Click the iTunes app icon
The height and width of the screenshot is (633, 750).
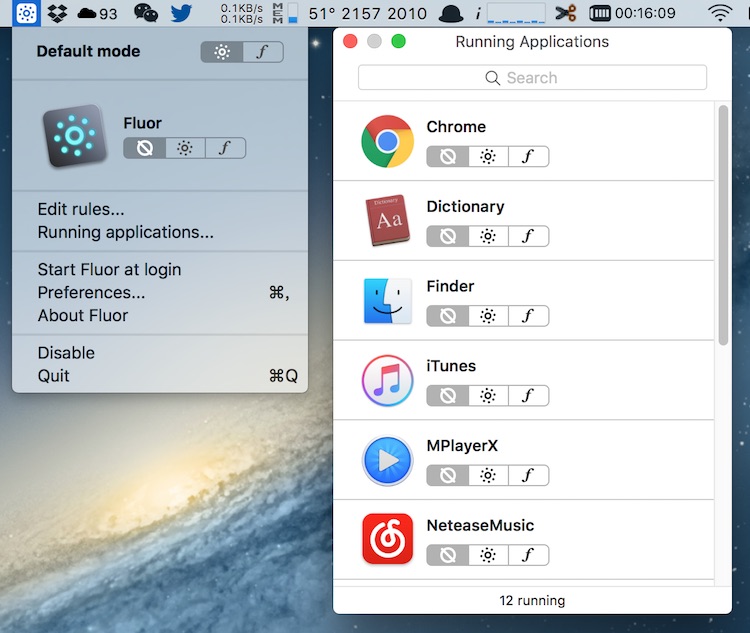coord(387,380)
